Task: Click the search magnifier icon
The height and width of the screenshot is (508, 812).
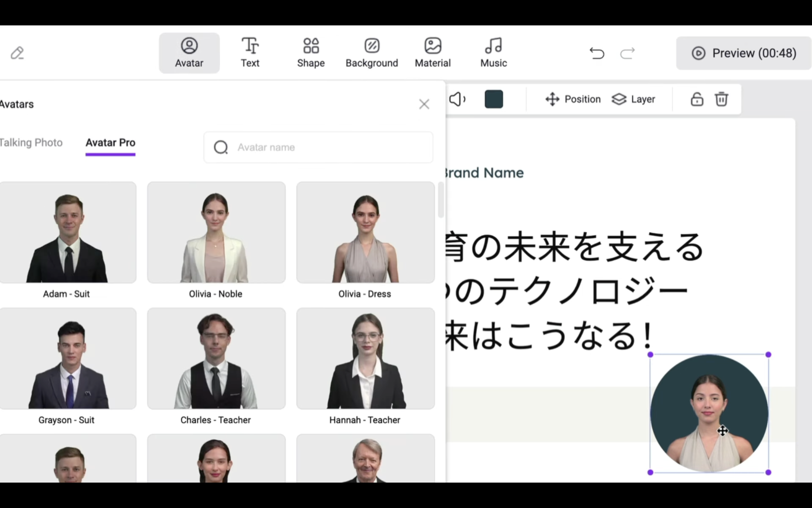Action: pyautogui.click(x=221, y=147)
